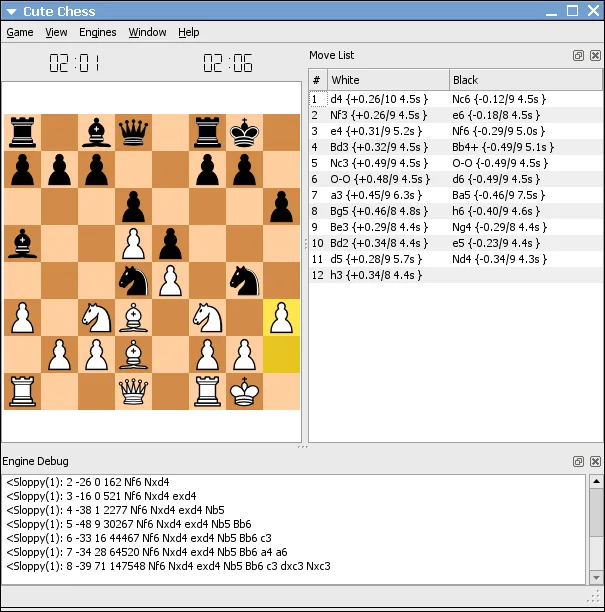
Task: Click the highlighted empty h2 square
Action: 281,354
